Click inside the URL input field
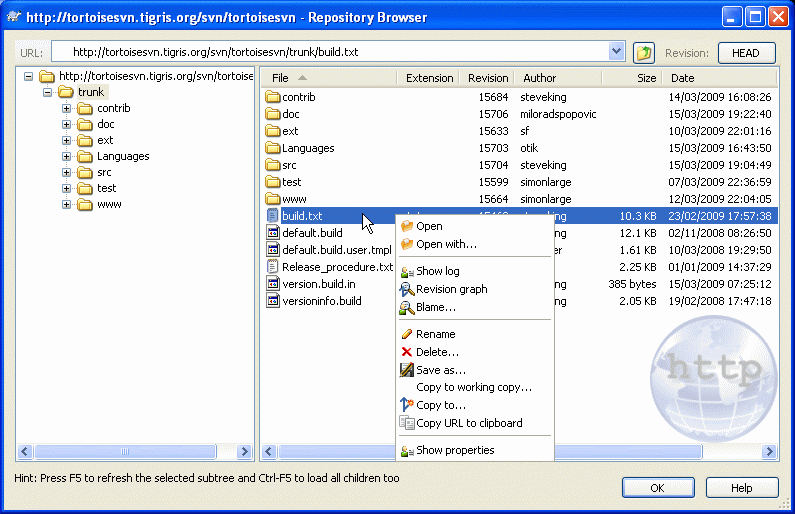 click(330, 52)
